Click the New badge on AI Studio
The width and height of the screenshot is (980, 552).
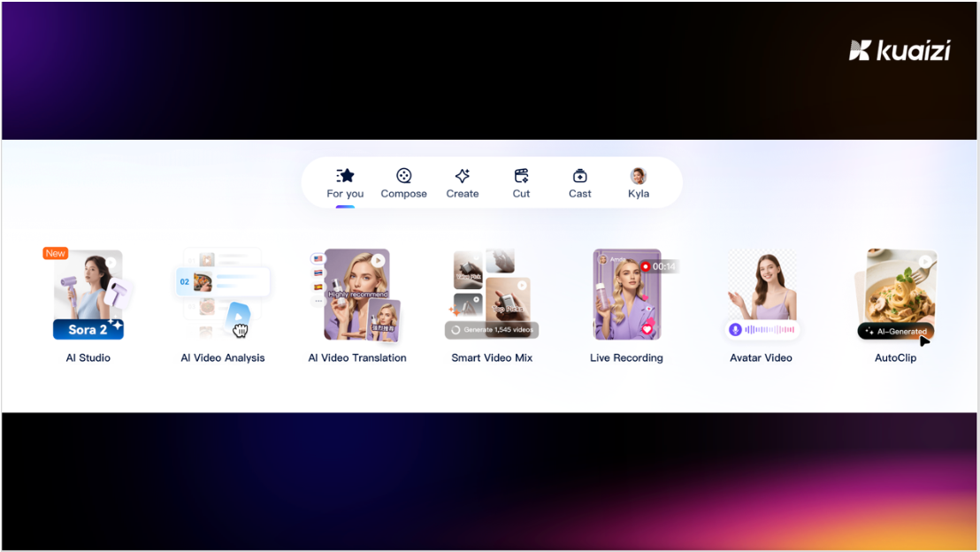tap(56, 253)
